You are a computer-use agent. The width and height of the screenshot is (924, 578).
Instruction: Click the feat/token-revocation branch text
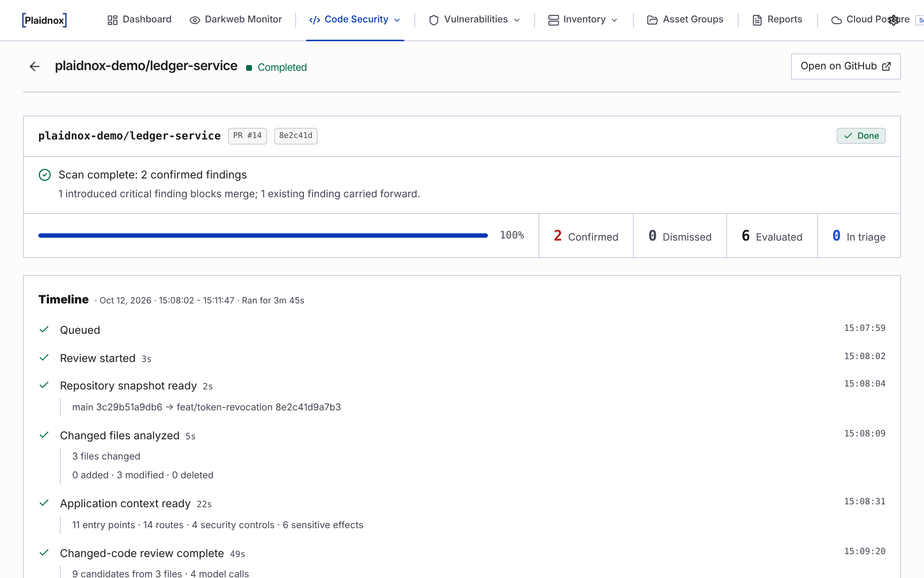225,407
